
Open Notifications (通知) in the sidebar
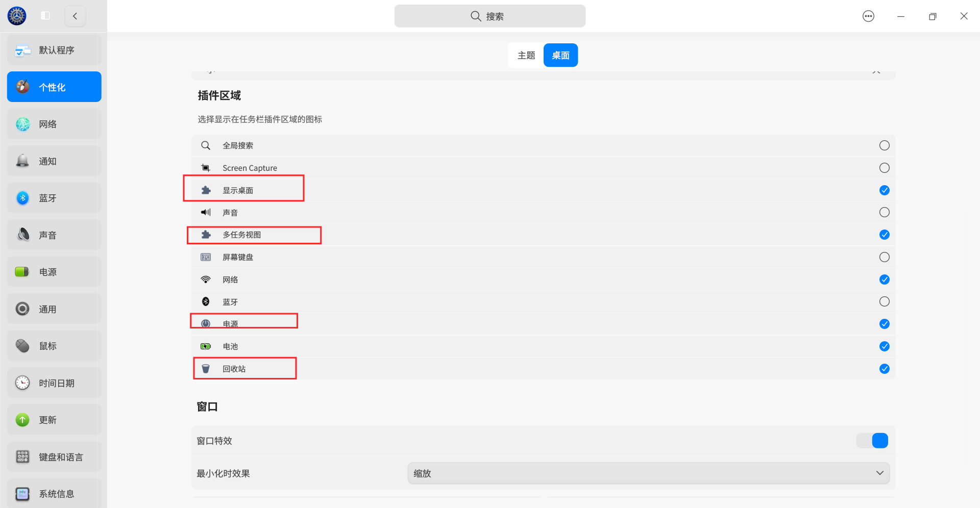tap(54, 161)
